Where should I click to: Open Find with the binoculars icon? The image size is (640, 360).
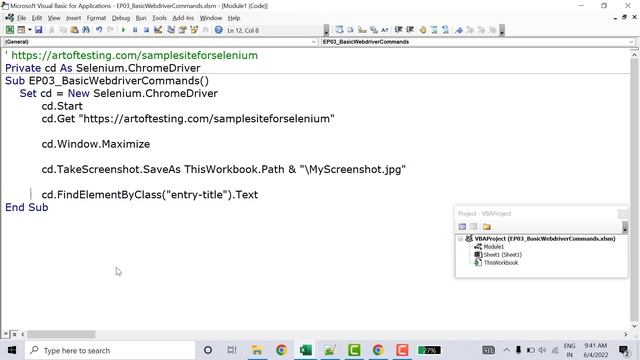click(86, 30)
